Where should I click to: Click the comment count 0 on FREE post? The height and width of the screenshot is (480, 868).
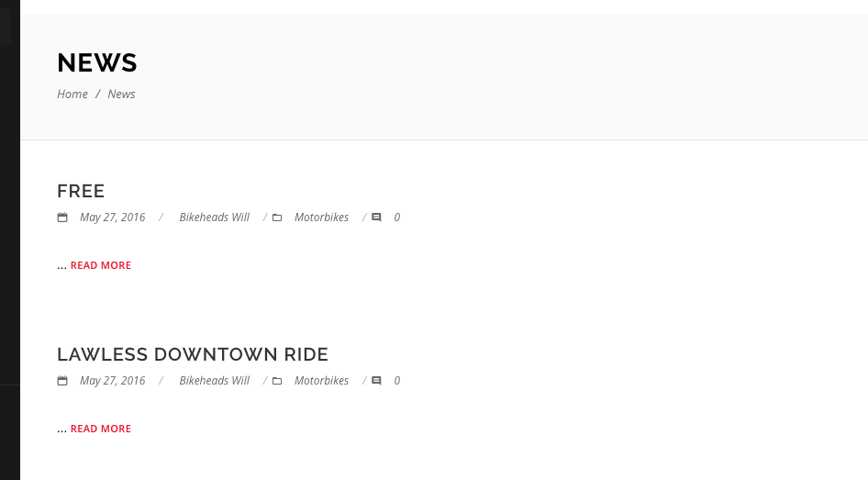(x=397, y=217)
